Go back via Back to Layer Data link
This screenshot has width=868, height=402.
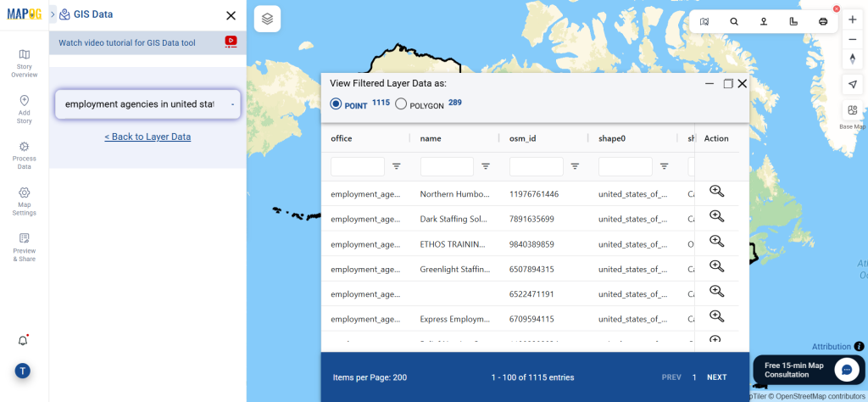pos(147,137)
